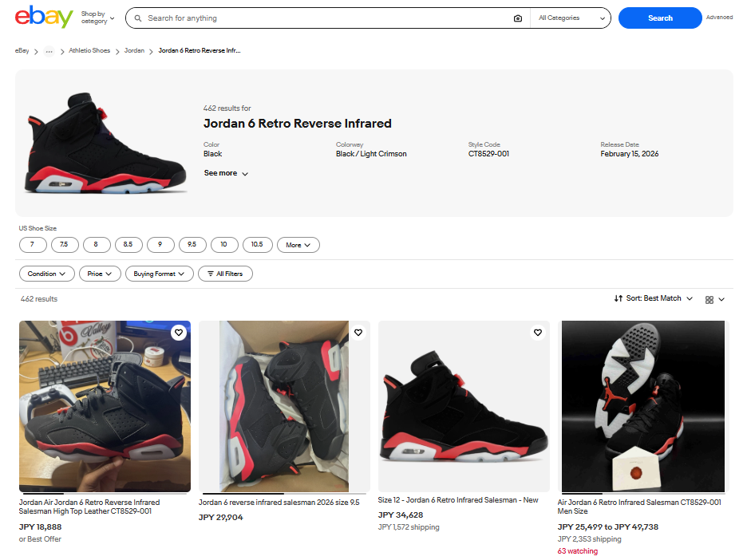Click price JPY 25,499 to JPY 49,738
The height and width of the screenshot is (560, 747).
(608, 526)
